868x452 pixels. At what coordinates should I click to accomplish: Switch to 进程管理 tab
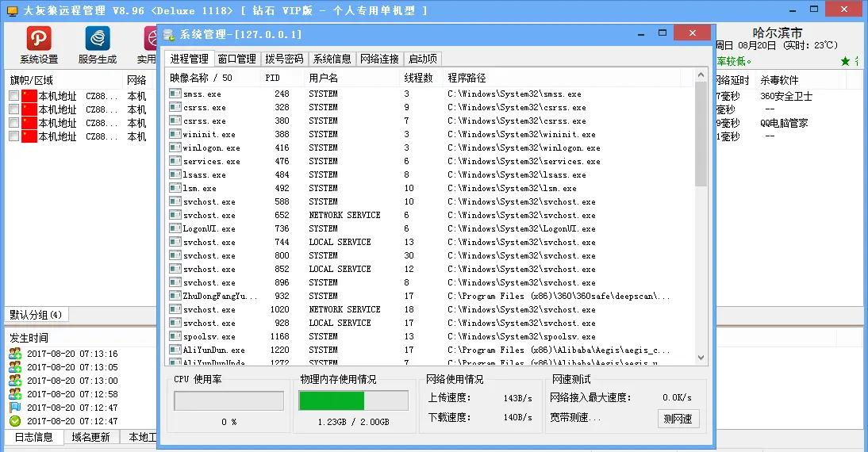click(190, 59)
